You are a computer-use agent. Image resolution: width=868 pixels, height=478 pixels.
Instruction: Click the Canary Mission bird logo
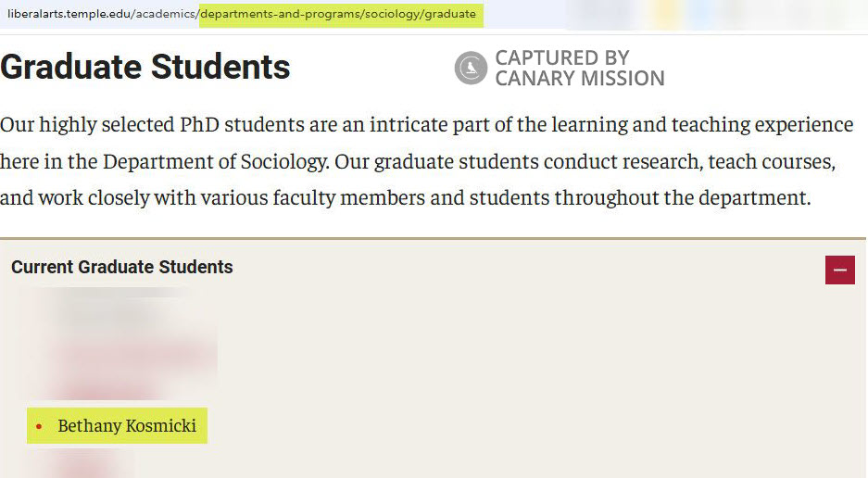click(x=471, y=69)
